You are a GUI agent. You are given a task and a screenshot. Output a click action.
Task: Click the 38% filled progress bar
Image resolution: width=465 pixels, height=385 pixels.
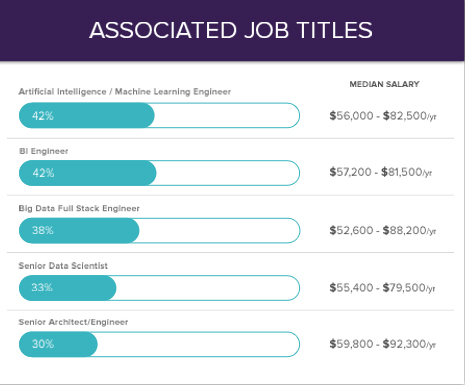point(79,230)
